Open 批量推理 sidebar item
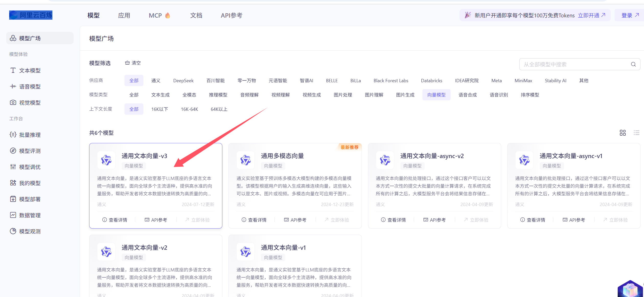The height and width of the screenshot is (297, 644). click(30, 135)
